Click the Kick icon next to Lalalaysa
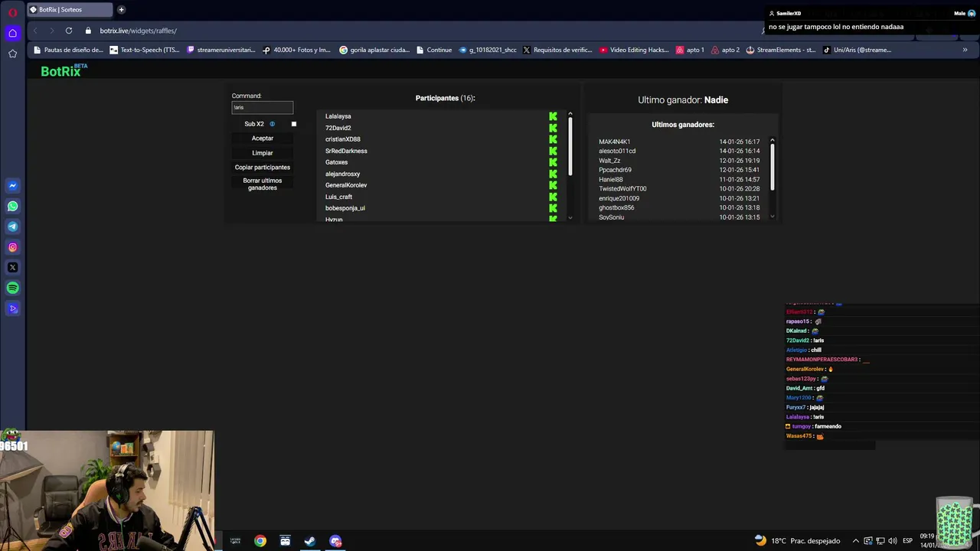Viewport: 980px width, 551px height. tap(553, 116)
